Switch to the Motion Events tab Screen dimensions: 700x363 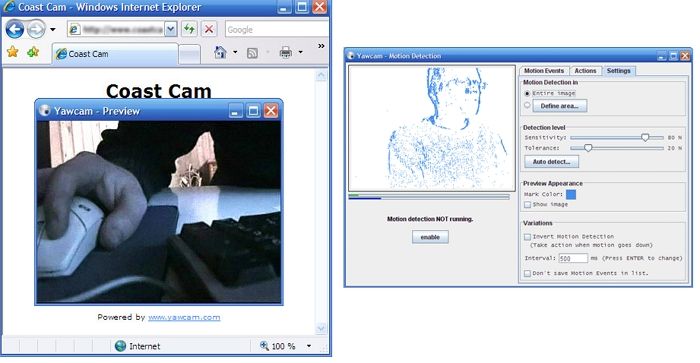tap(544, 71)
